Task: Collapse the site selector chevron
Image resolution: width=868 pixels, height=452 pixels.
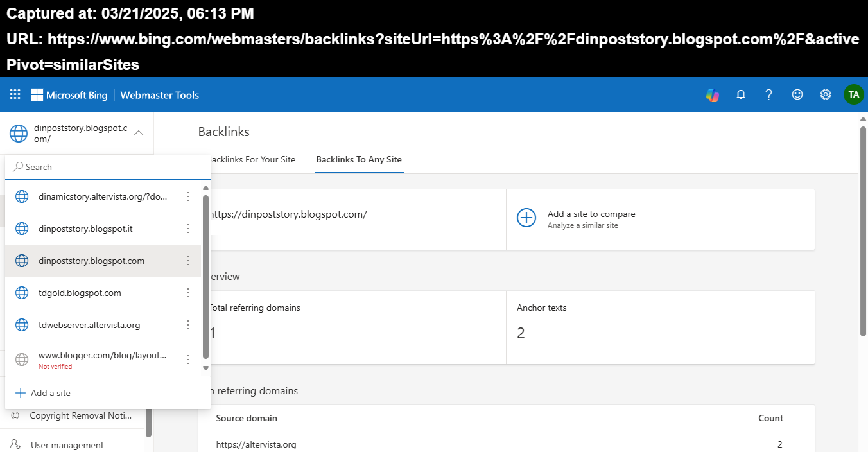Action: point(139,133)
